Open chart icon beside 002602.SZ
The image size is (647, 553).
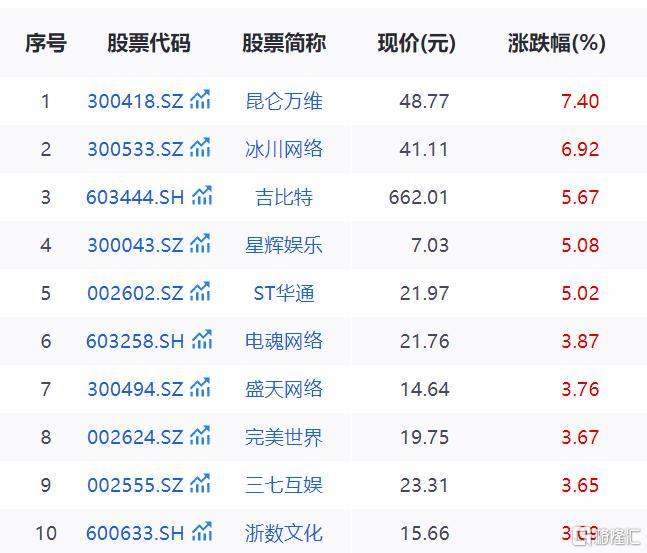[x=200, y=291]
